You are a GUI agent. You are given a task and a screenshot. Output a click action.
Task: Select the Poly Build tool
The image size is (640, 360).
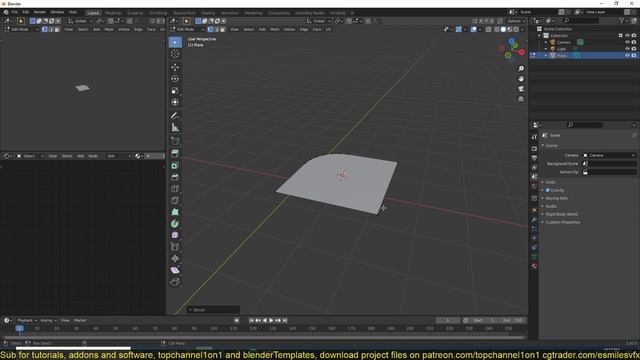(175, 212)
